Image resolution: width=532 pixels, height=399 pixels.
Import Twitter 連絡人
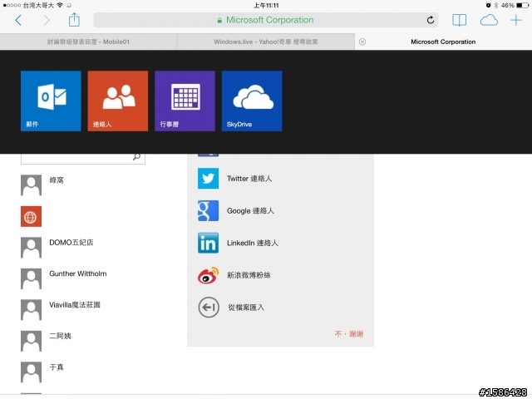tap(249, 179)
